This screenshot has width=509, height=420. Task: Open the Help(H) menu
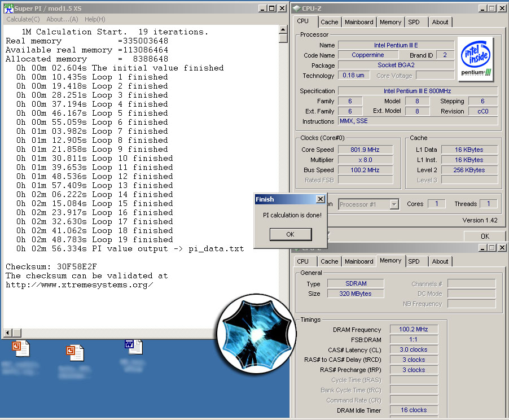(95, 19)
